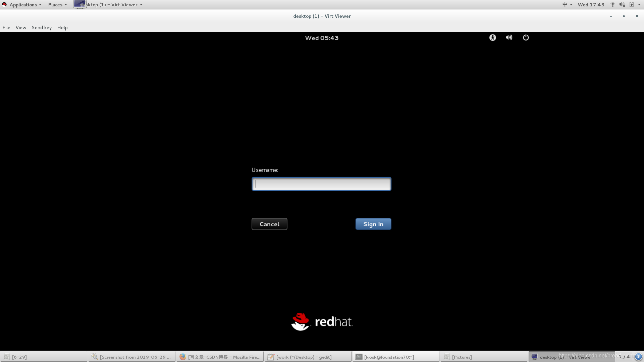Click the login screen clock Wed 05:43
The width and height of the screenshot is (644, 362).
pyautogui.click(x=322, y=38)
